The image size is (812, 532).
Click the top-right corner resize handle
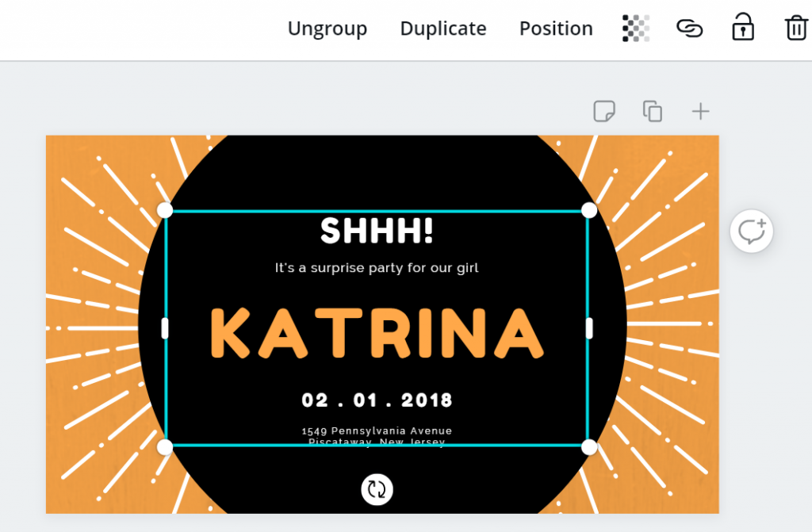pyautogui.click(x=589, y=210)
